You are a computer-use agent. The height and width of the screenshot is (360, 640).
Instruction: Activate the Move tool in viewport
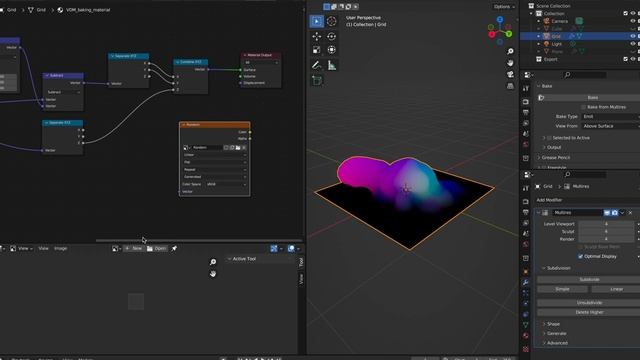click(x=317, y=36)
